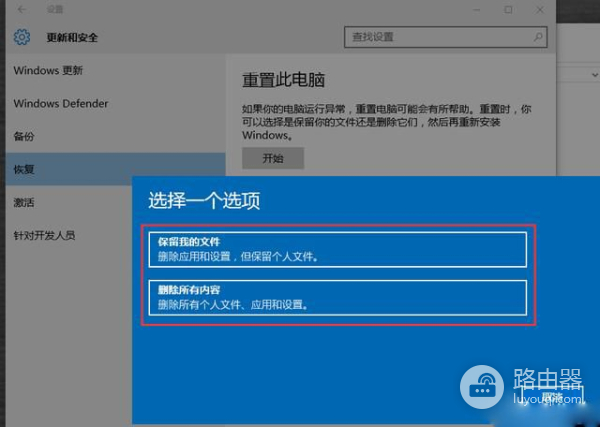The width and height of the screenshot is (600, 427).
Task: Click the back arrow in Settings window
Action: (x=22, y=9)
